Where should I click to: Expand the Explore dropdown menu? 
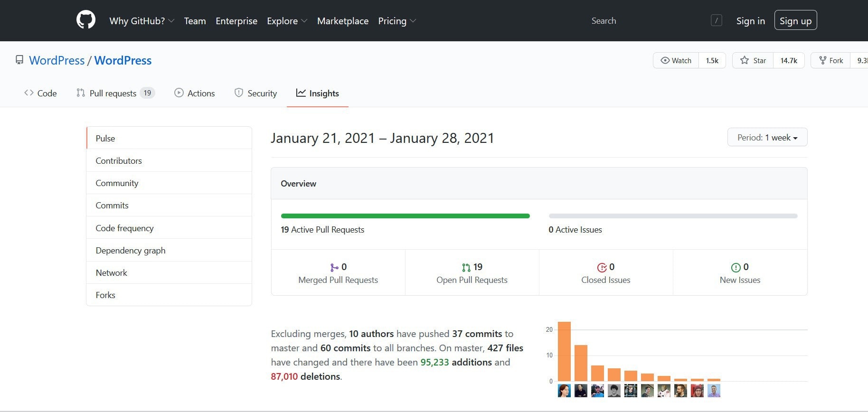tap(287, 21)
